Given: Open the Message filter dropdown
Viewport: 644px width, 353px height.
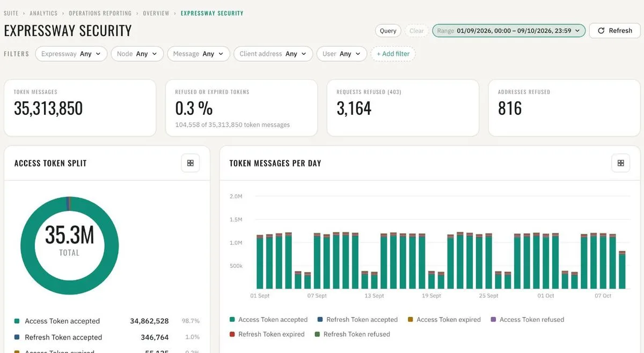Looking at the screenshot, I should coord(199,54).
